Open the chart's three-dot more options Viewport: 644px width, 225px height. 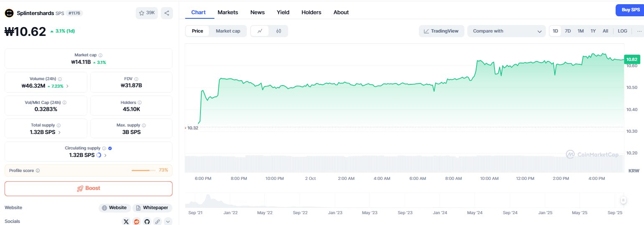639,31
